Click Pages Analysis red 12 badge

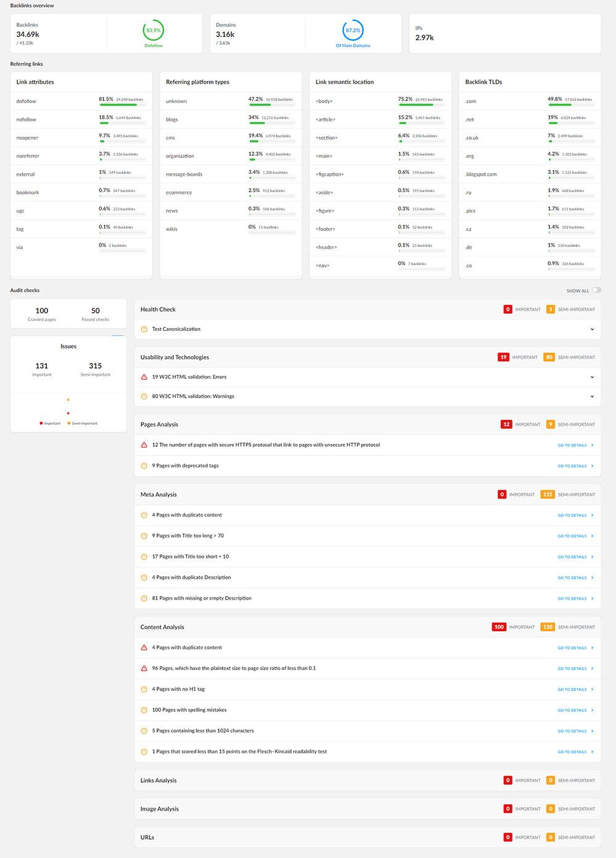click(x=506, y=424)
